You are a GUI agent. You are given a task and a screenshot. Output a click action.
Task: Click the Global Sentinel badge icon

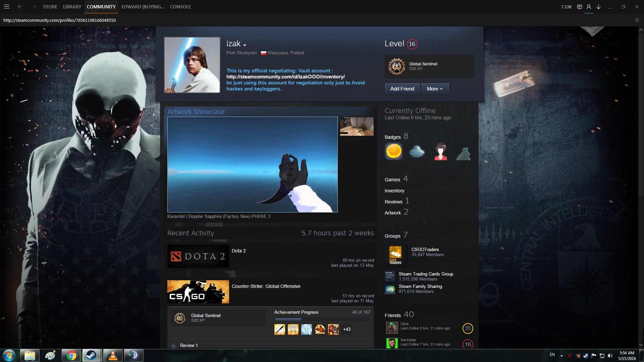[x=397, y=66]
